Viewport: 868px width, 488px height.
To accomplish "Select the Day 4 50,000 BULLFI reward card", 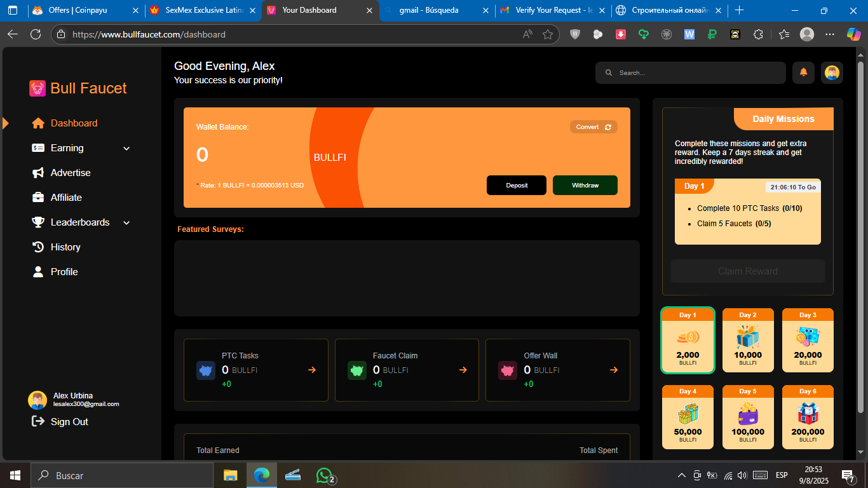I will (x=688, y=417).
